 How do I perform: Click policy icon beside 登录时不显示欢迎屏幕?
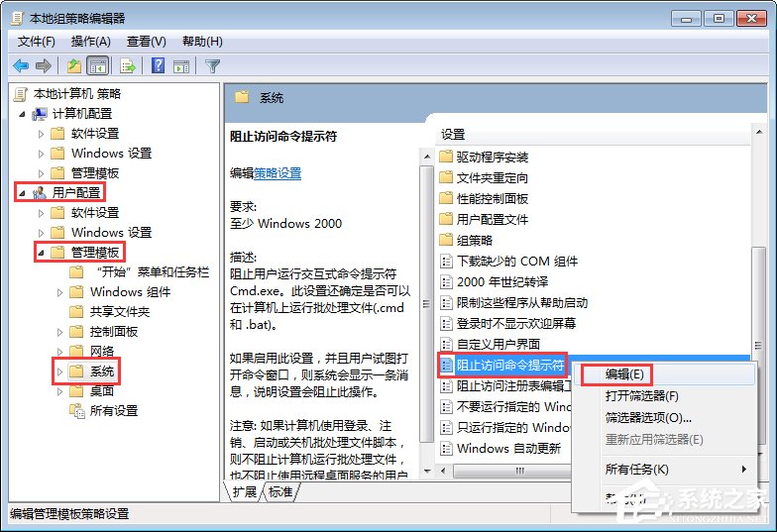(446, 323)
